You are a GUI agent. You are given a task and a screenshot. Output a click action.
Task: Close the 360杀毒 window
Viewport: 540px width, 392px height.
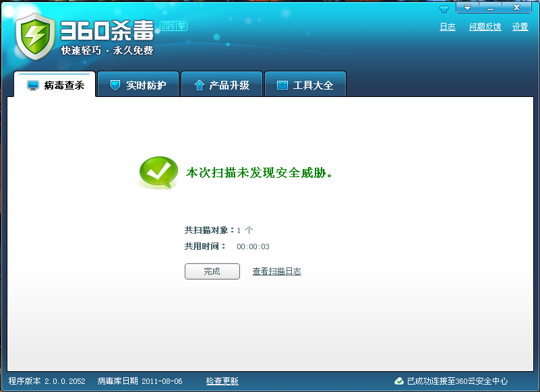(x=516, y=7)
